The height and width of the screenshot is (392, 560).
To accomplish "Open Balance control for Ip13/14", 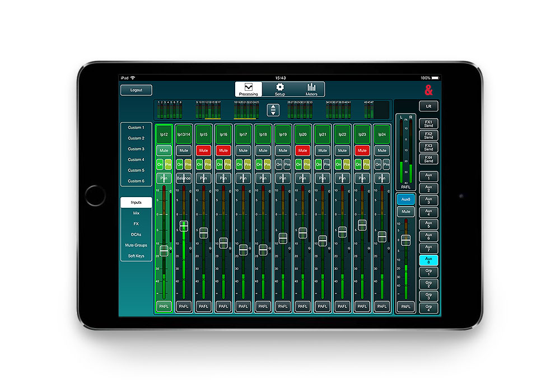I will (184, 178).
